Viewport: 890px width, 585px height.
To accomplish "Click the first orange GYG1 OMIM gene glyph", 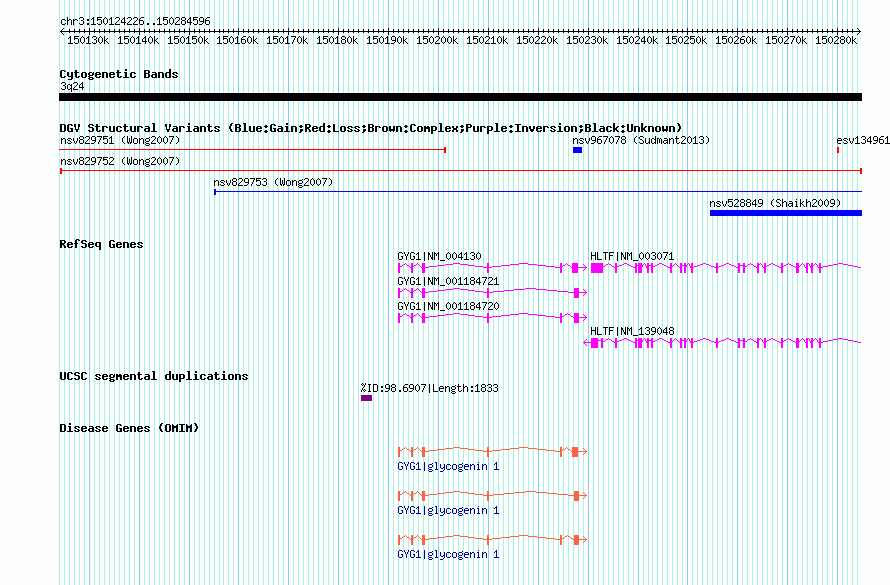I will (492, 452).
